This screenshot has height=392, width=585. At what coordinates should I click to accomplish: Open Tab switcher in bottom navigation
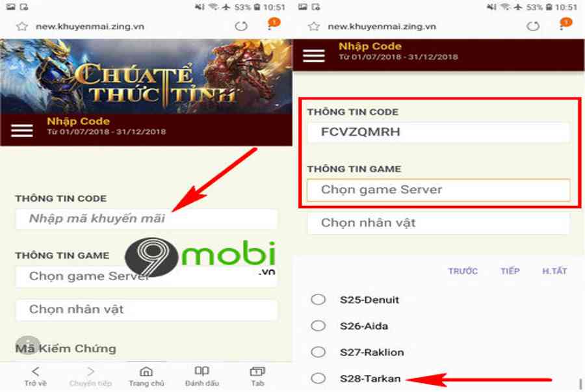coord(257,376)
